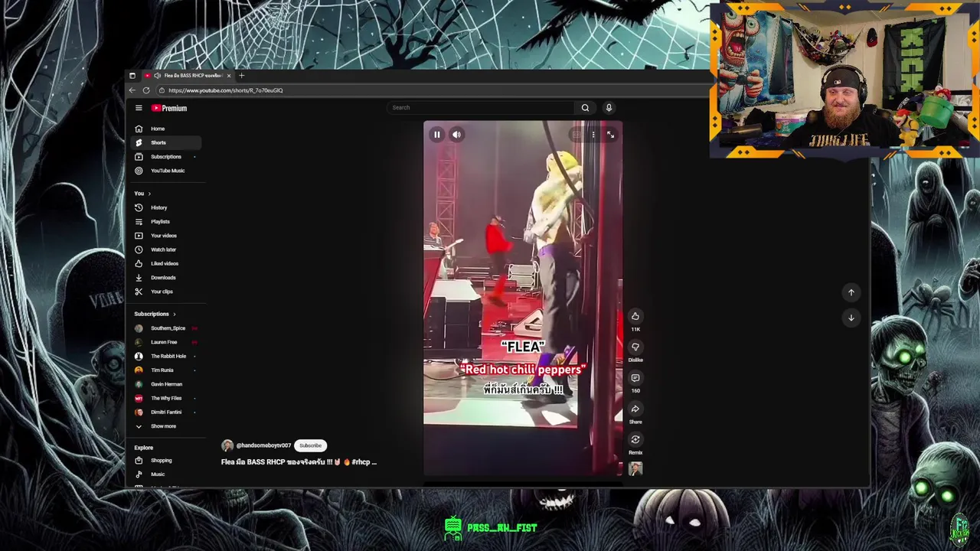Reload the browser page
The width and height of the screenshot is (980, 551).
[x=145, y=90]
